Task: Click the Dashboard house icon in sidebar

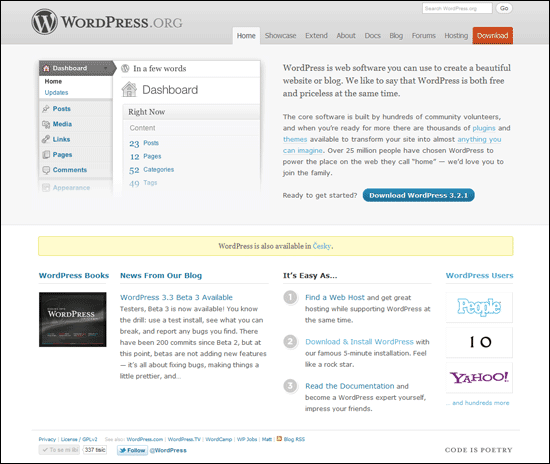Action: click(x=46, y=68)
